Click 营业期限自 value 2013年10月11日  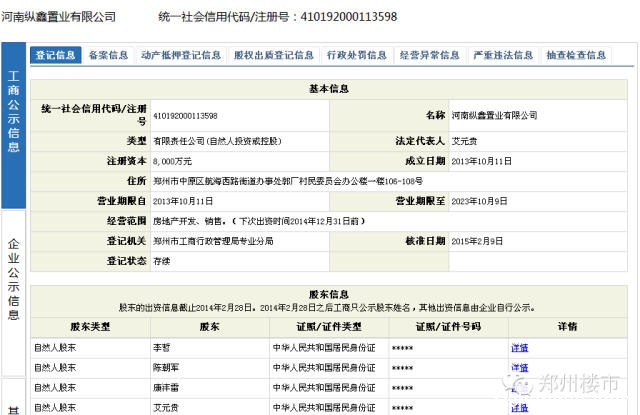pos(183,201)
